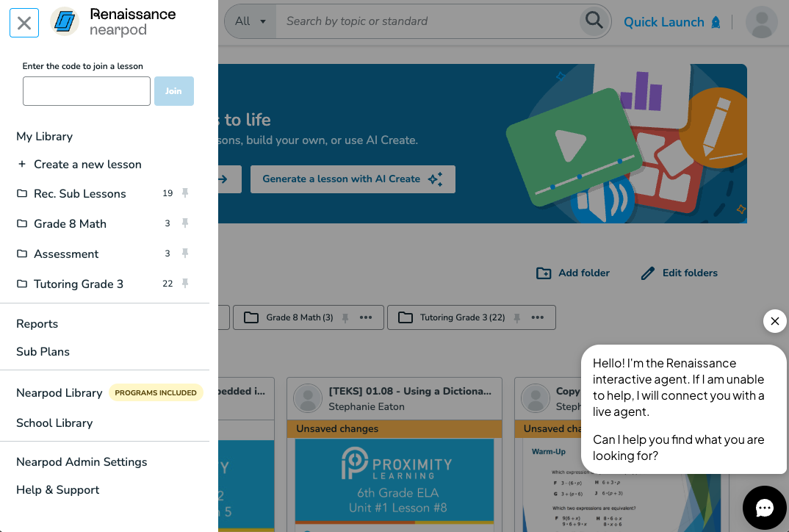Toggle pin on Tutoring Grade 3 (22) chip
The height and width of the screenshot is (532, 789).
coord(516,317)
